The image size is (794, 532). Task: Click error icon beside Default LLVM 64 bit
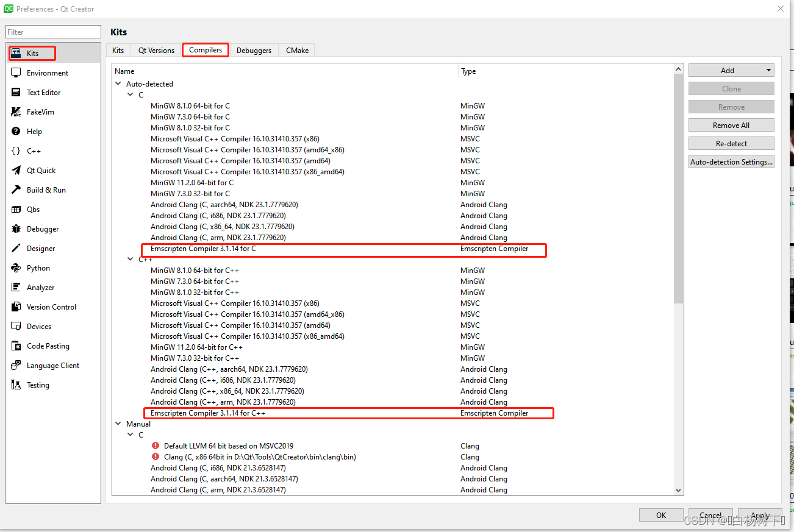(x=156, y=445)
